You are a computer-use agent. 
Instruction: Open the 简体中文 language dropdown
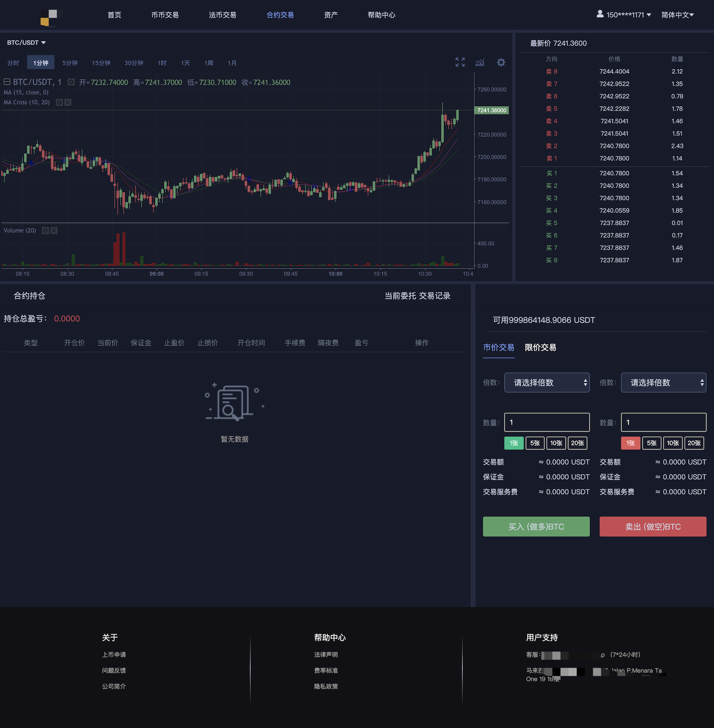click(x=677, y=15)
